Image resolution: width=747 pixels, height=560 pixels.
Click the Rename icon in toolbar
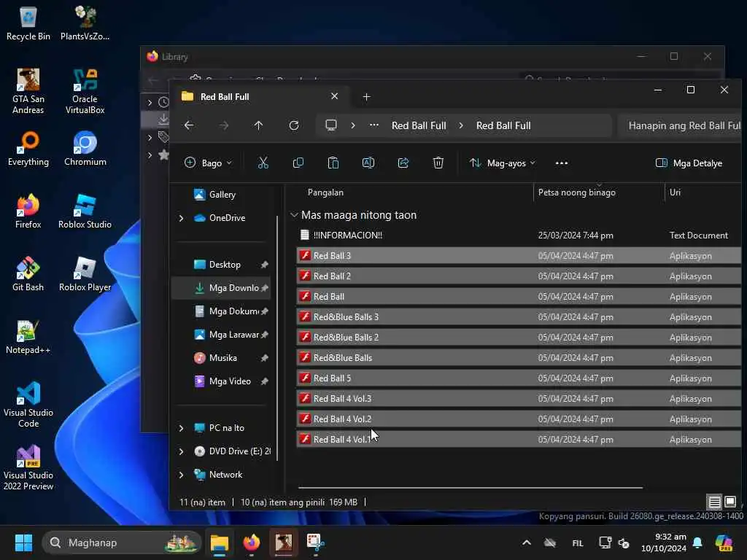tap(368, 163)
